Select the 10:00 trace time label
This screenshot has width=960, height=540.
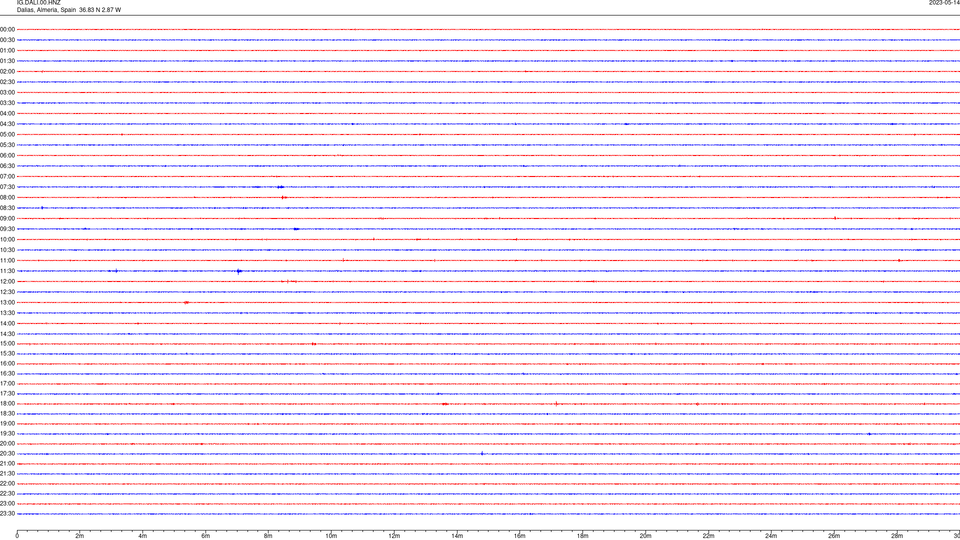click(7, 239)
